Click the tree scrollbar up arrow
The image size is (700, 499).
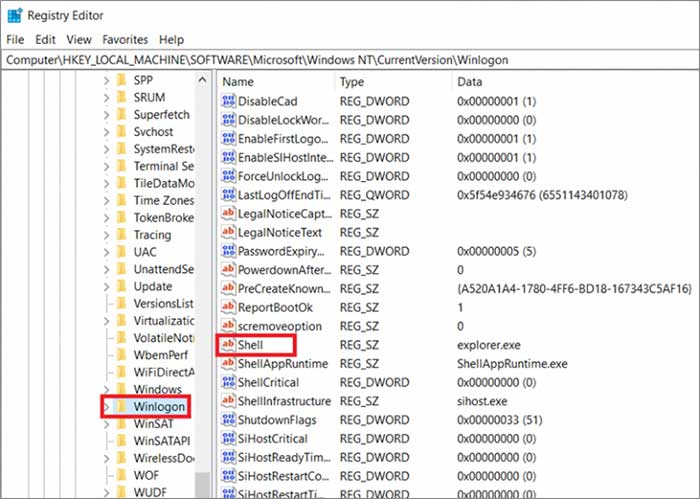202,80
